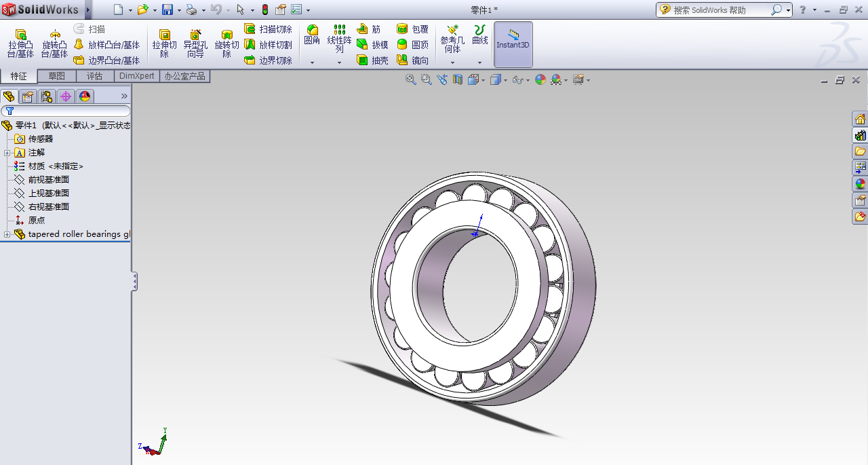Screen dimensions: 868x465
Task: Open the DimXpertManager crosshair tab
Action: click(66, 96)
